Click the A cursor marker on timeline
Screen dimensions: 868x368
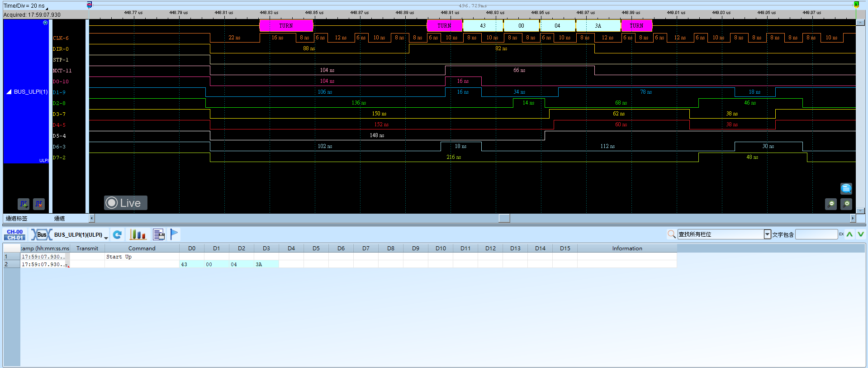coord(856,5)
